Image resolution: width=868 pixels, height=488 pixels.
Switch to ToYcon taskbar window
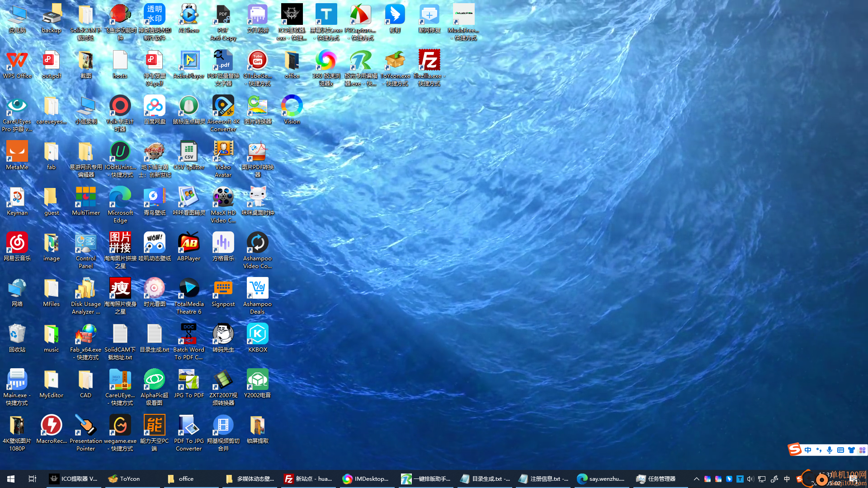click(132, 479)
